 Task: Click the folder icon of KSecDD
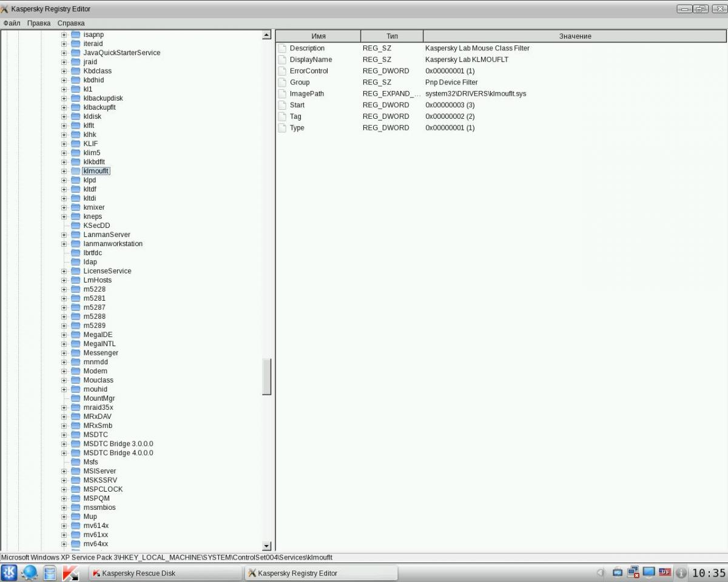pyautogui.click(x=75, y=226)
